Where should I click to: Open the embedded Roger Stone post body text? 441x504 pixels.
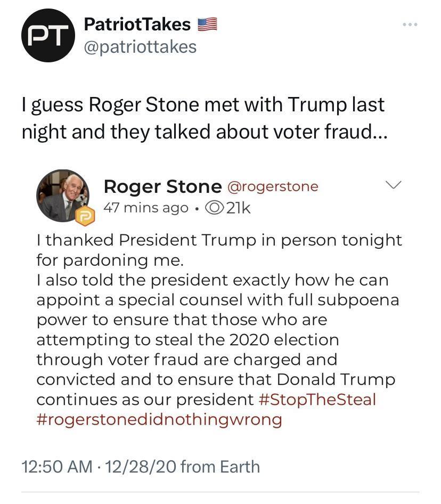(x=219, y=329)
